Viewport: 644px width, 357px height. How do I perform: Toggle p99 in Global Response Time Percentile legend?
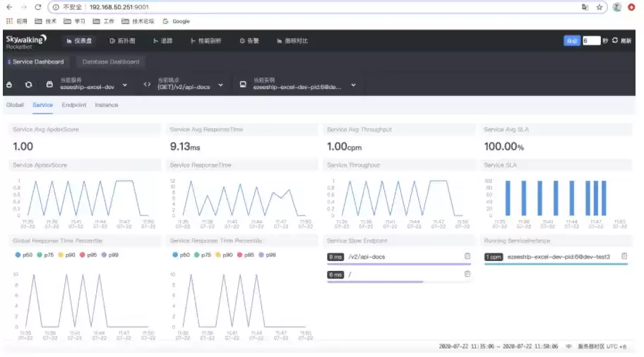[x=109, y=255]
